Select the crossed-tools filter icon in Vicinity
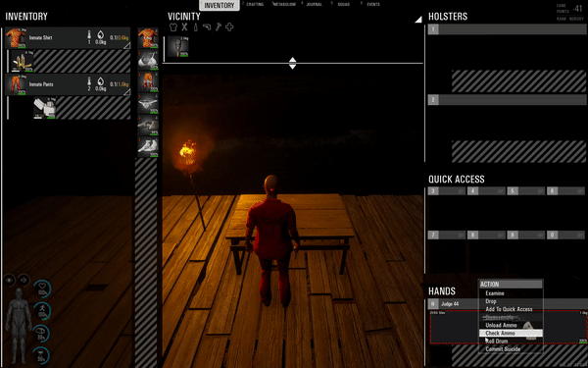The height and width of the screenshot is (368, 588). point(184,27)
